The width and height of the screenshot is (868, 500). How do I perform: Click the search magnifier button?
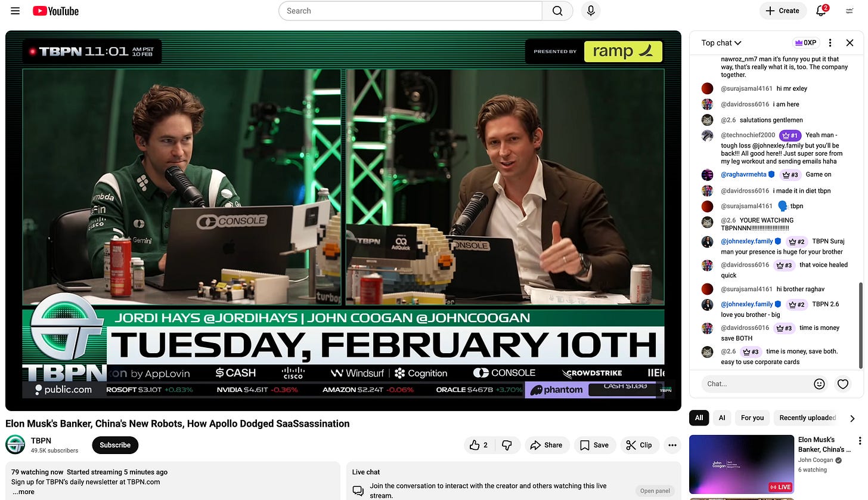pyautogui.click(x=557, y=11)
